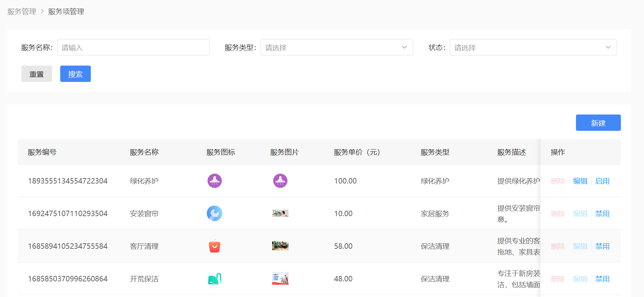Click the green vacuum icon for 开荒保洁
The image size is (644, 297).
pos(215,279)
